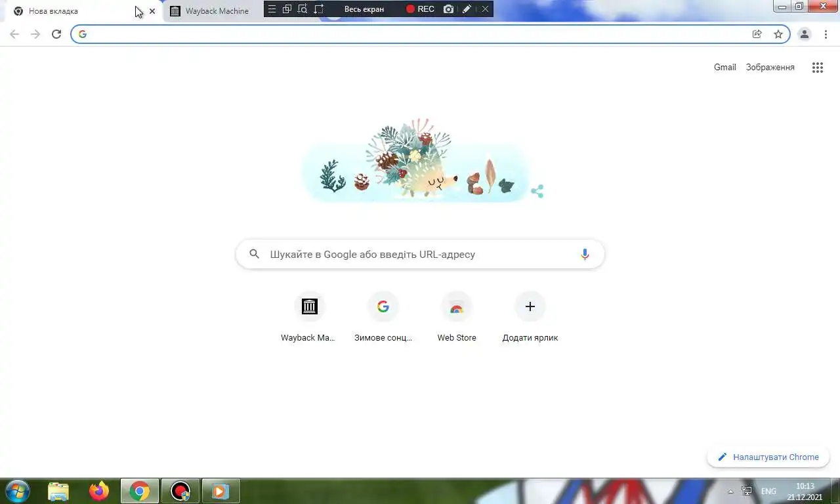Close the 'Нова вкладка' tab
The width and height of the screenshot is (840, 504).
pyautogui.click(x=152, y=11)
